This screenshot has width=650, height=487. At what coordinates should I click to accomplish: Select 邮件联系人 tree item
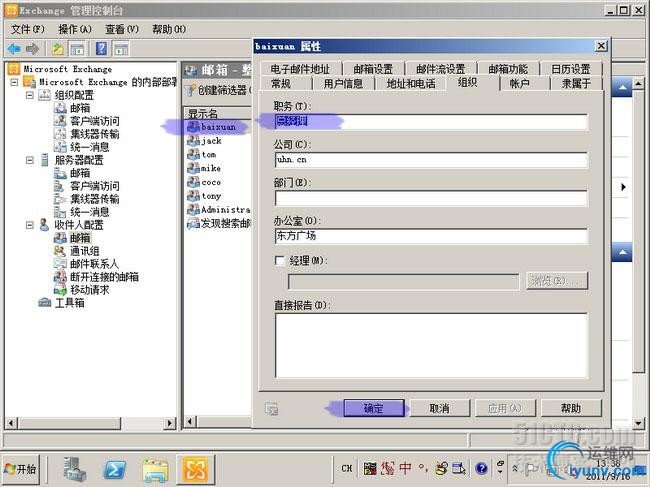(x=95, y=264)
